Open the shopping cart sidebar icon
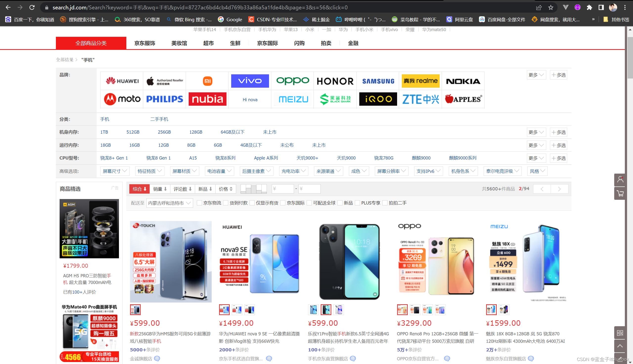The height and width of the screenshot is (364, 633). [x=620, y=194]
